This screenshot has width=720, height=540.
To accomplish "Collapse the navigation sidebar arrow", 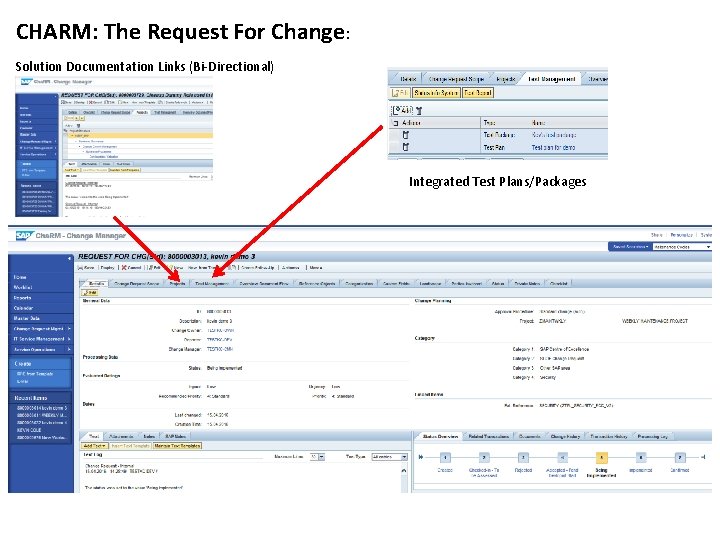I will (x=69, y=259).
